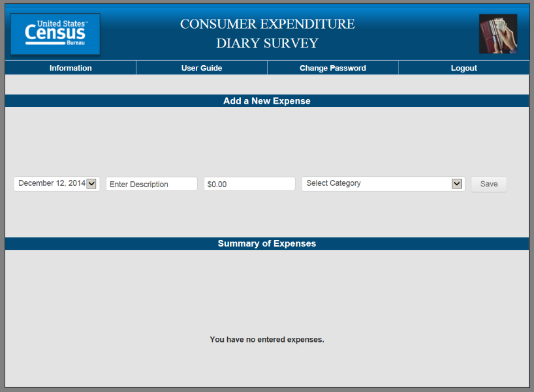The image size is (534, 392).
Task: Click the United States Census Bureau logo
Action: (55, 34)
